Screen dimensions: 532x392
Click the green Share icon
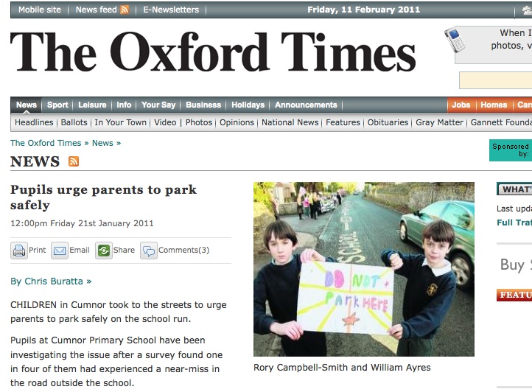click(104, 251)
